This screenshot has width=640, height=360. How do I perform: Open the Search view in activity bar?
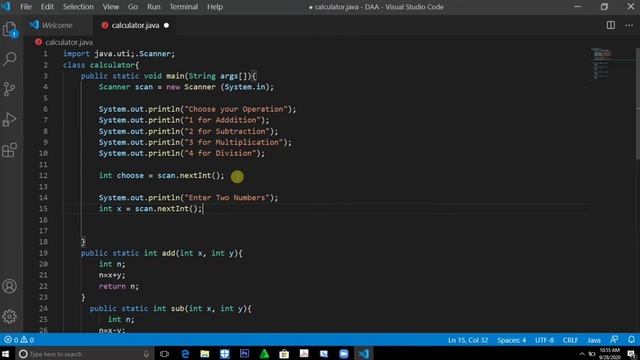pyautogui.click(x=9, y=59)
